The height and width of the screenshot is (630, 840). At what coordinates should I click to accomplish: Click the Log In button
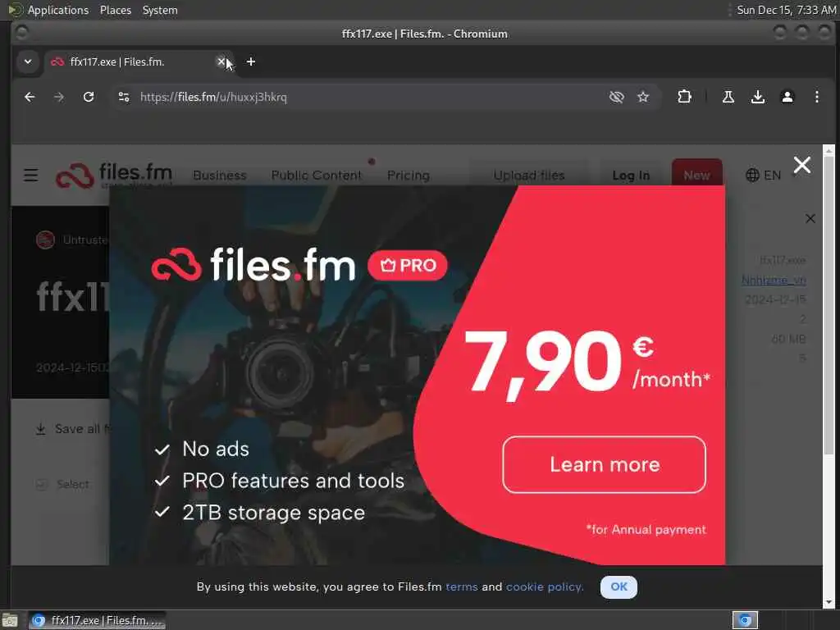[x=631, y=176]
